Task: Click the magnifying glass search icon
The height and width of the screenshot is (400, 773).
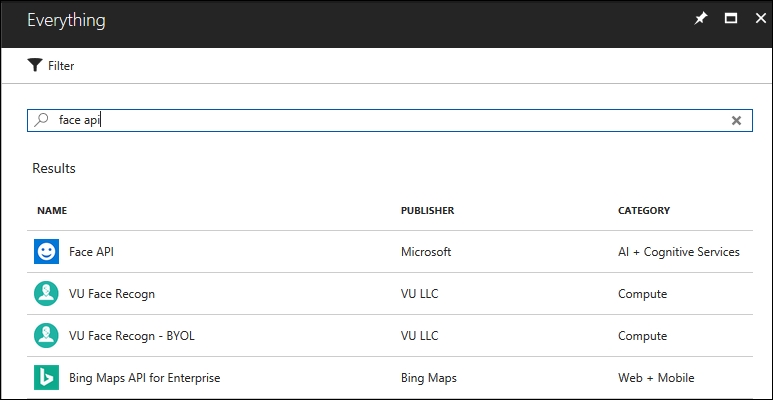Action: 41,120
